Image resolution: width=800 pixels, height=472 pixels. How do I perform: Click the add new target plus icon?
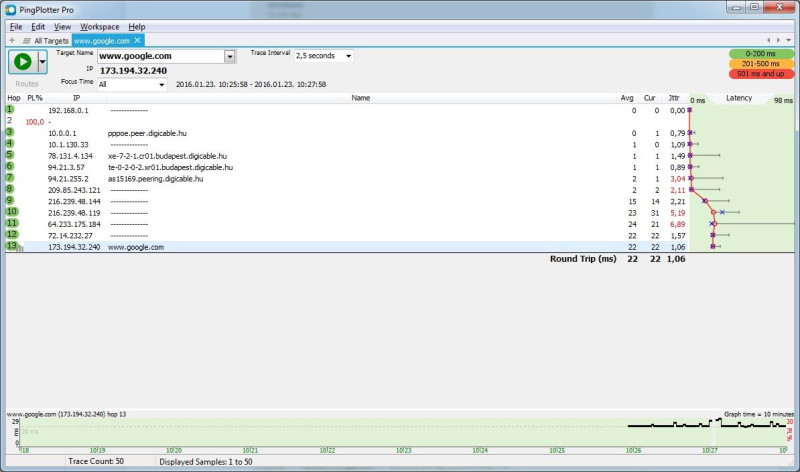coord(12,40)
